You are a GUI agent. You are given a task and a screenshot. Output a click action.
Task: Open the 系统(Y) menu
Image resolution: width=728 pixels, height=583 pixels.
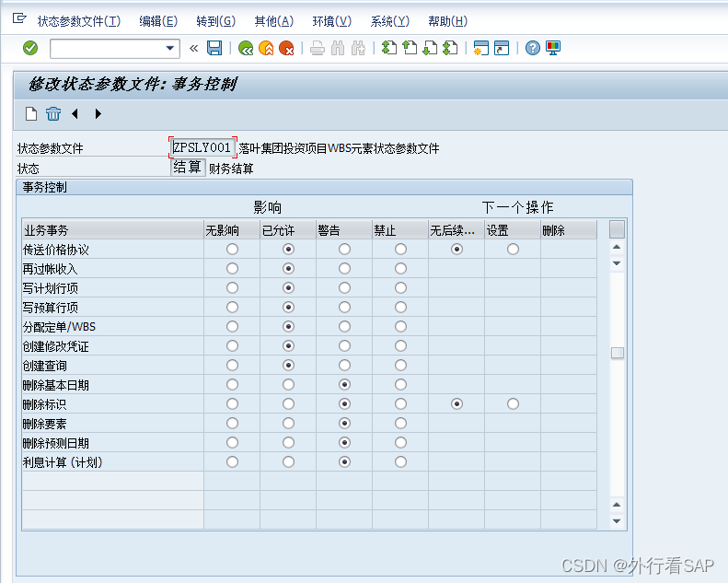(x=390, y=21)
